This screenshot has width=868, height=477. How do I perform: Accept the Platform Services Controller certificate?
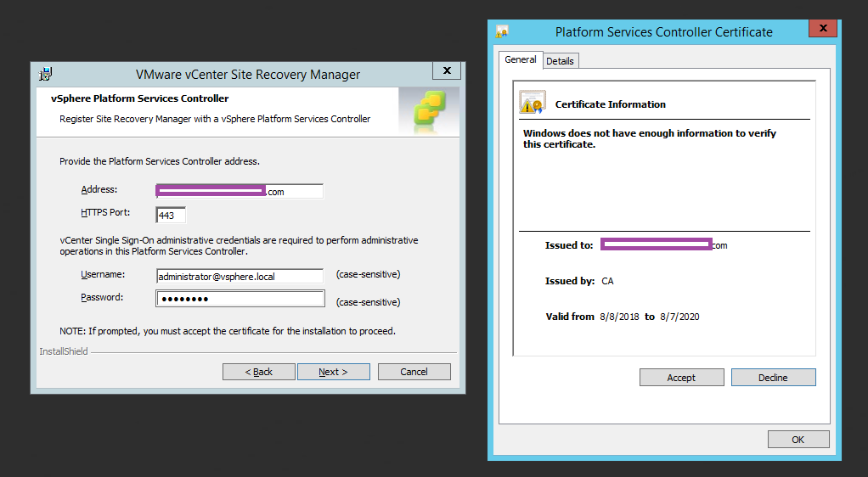click(x=681, y=378)
